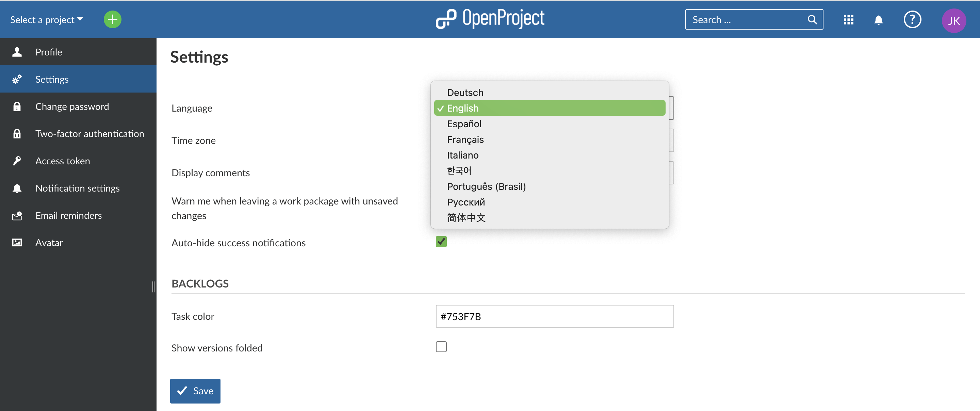Select Deutsch from language dropdown

pyautogui.click(x=465, y=92)
